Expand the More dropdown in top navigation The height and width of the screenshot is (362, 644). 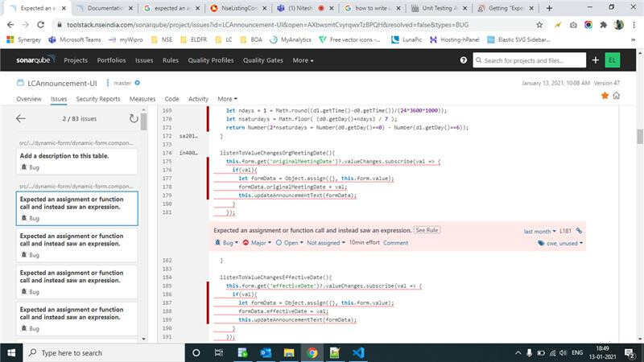303,60
